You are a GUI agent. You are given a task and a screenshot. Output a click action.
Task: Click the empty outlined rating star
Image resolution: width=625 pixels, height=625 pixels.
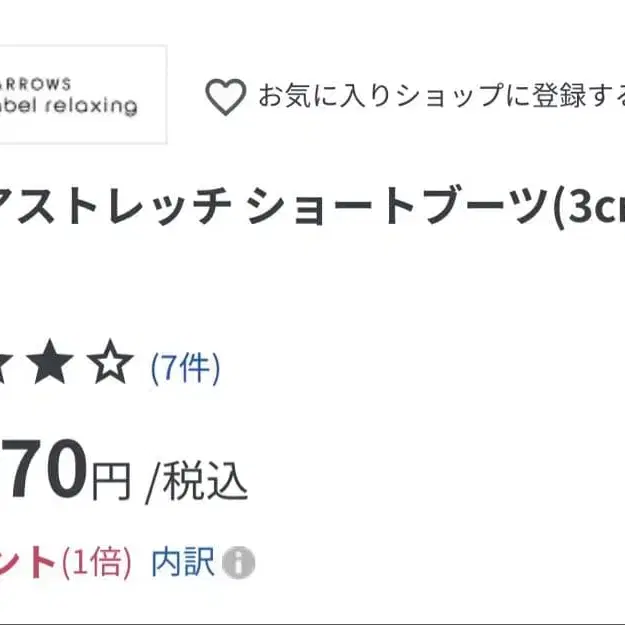pos(110,367)
